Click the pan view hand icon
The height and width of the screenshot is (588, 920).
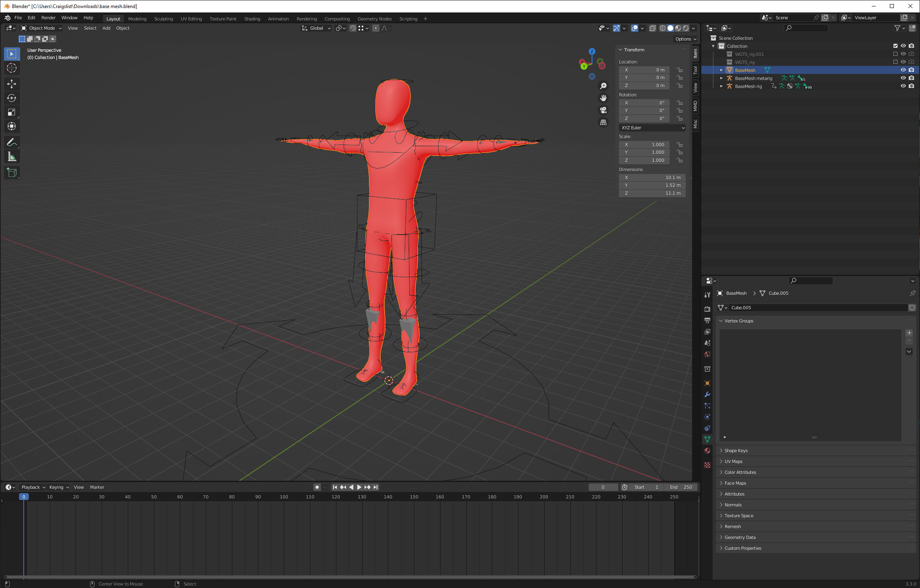(603, 98)
